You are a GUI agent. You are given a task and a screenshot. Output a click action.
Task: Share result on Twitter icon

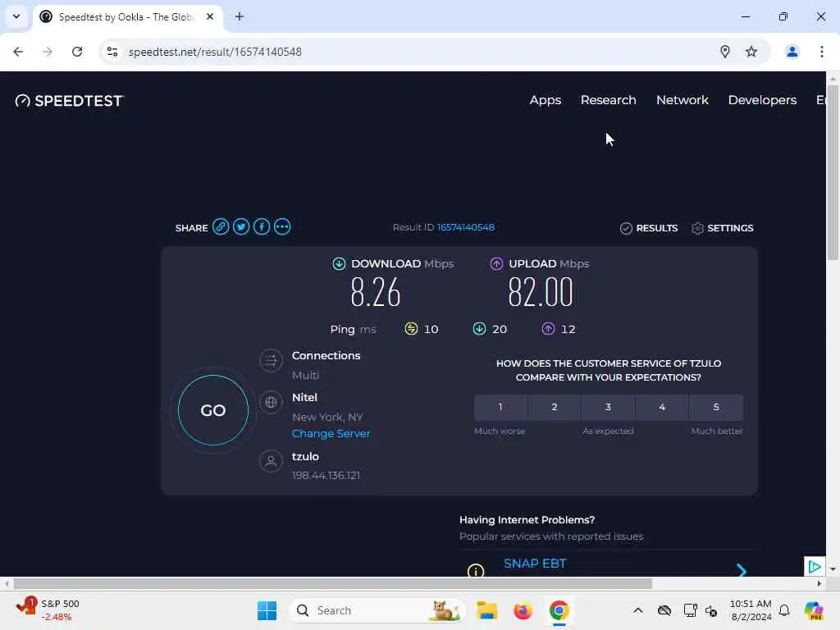241,227
